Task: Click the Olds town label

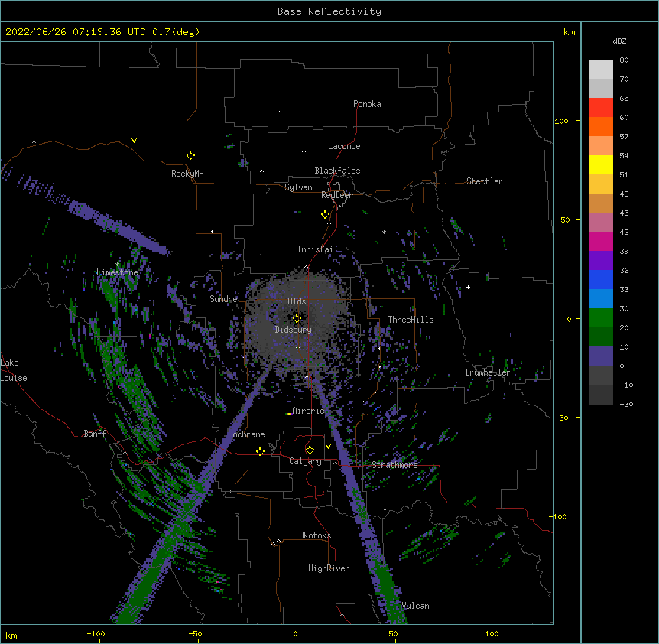Action: tap(297, 301)
